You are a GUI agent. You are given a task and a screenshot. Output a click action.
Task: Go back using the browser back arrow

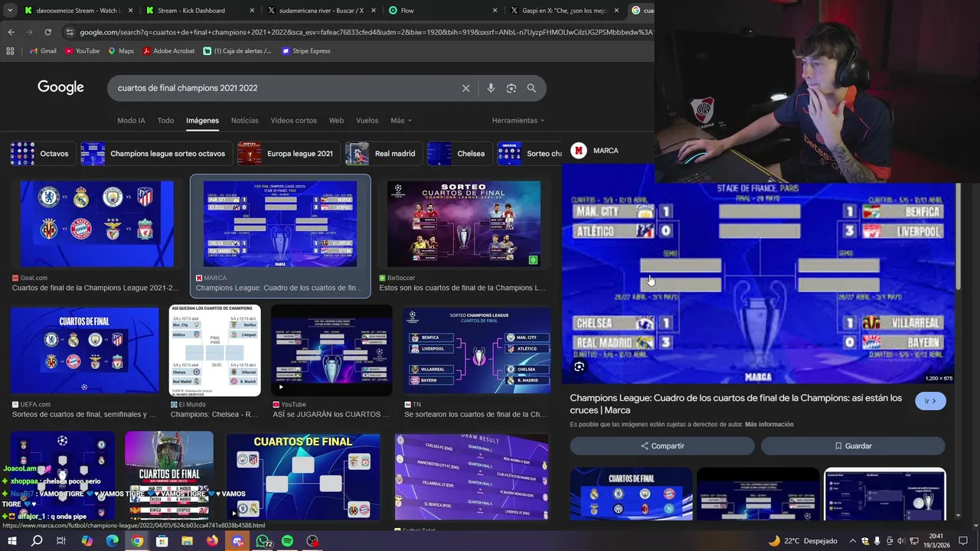[x=11, y=32]
